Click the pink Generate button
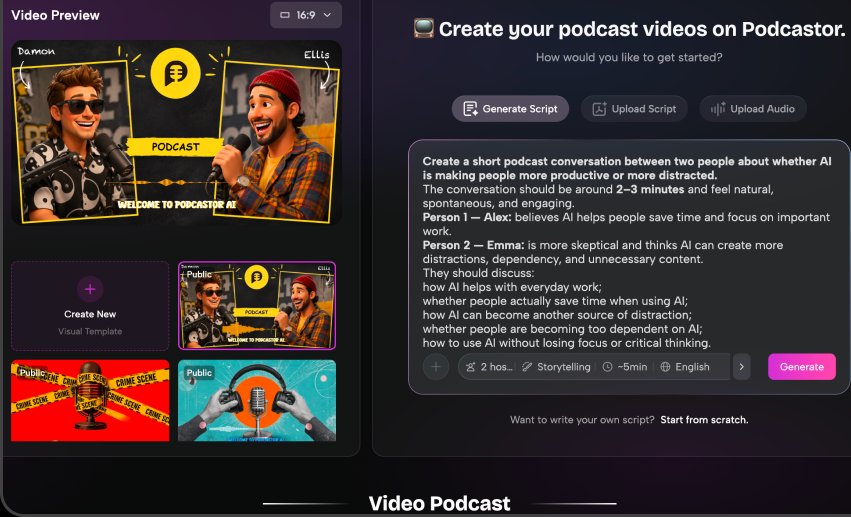The image size is (851, 517). pyautogui.click(x=802, y=367)
